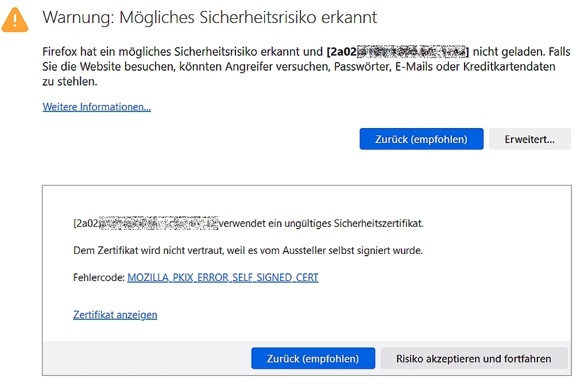The height and width of the screenshot is (386, 588).
Task: Click the text zu stehlen.
Action: (x=70, y=82)
